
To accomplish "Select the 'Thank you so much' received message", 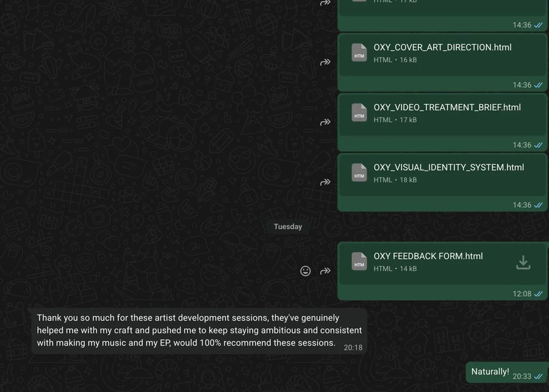I will [199, 331].
